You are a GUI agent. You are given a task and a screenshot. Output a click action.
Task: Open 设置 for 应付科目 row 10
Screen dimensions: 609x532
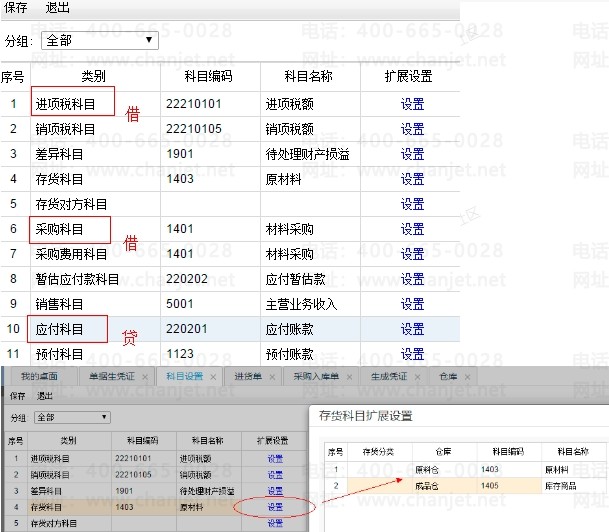click(x=412, y=329)
